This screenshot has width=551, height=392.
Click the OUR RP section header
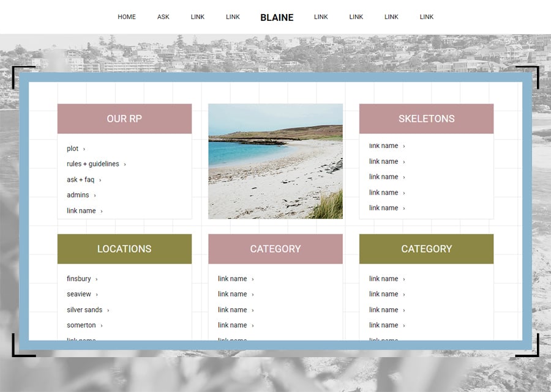(124, 119)
